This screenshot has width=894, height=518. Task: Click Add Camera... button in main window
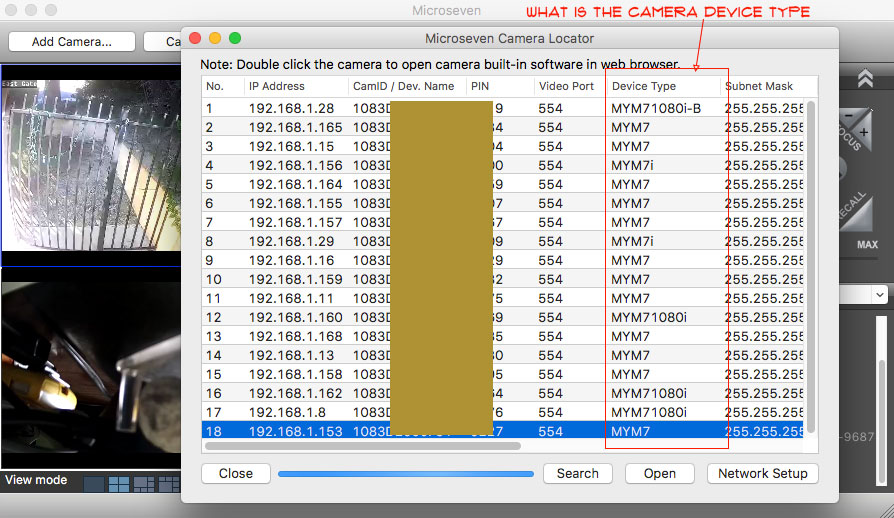click(x=72, y=42)
